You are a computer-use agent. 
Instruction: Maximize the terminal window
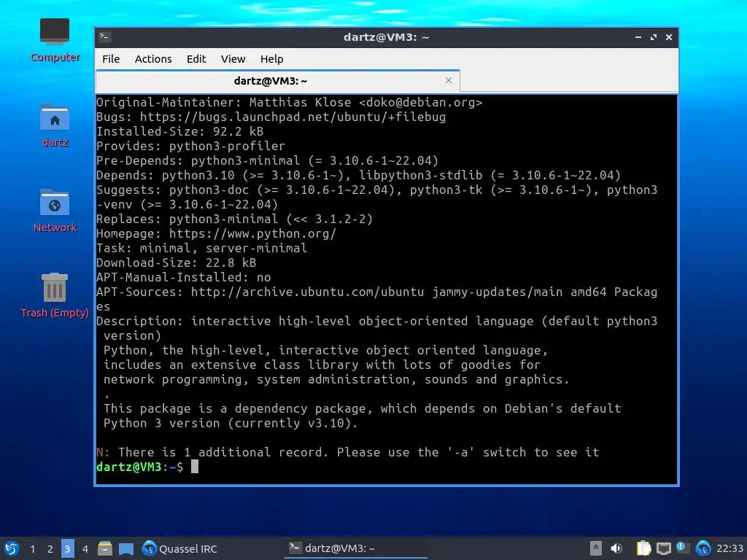[x=654, y=37]
